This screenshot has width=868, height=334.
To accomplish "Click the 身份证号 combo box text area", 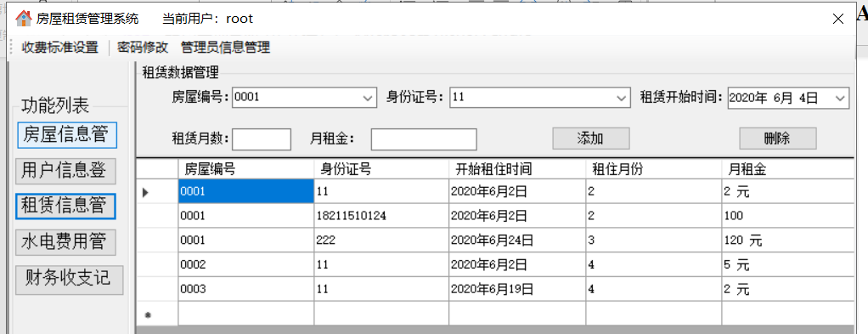I will click(x=533, y=98).
